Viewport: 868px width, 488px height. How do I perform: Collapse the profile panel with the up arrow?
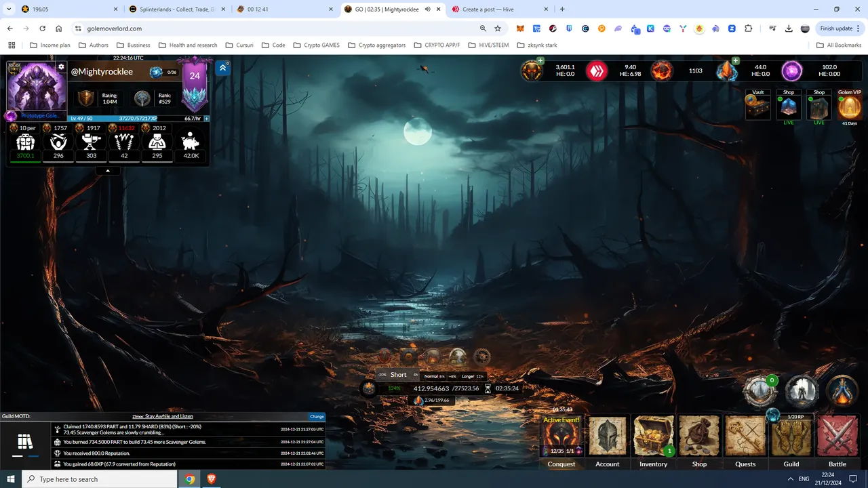tap(108, 171)
